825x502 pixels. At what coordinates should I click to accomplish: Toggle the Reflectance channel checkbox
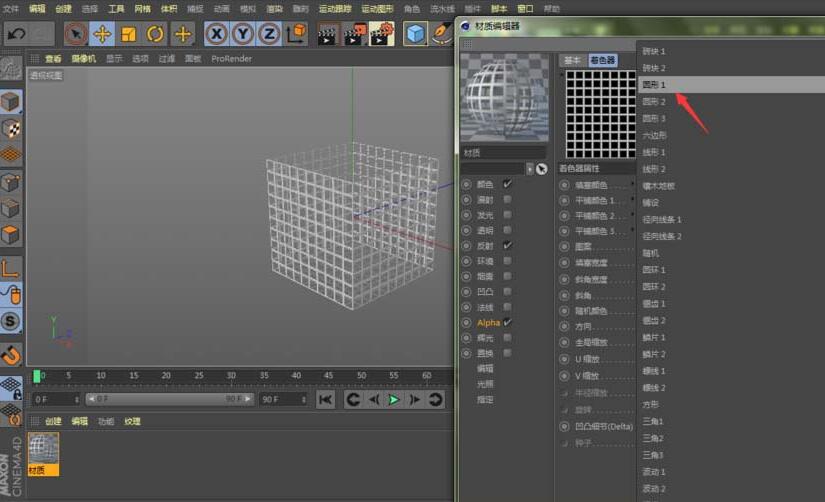tap(507, 245)
